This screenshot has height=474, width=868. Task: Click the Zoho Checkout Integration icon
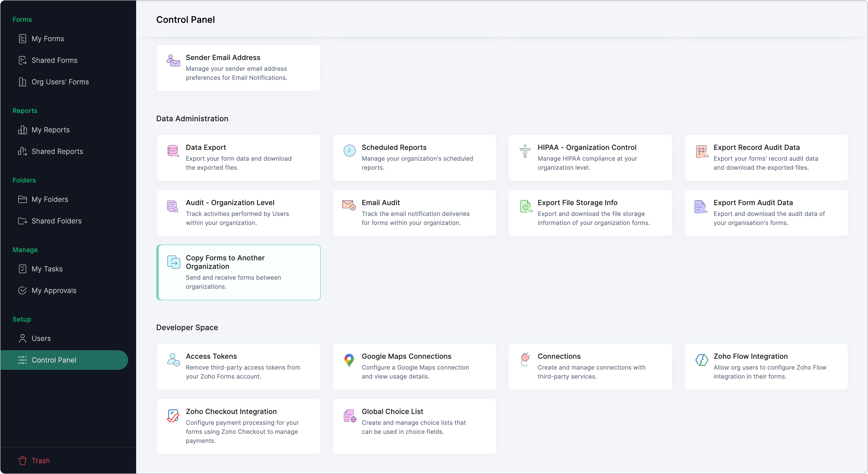pyautogui.click(x=173, y=416)
